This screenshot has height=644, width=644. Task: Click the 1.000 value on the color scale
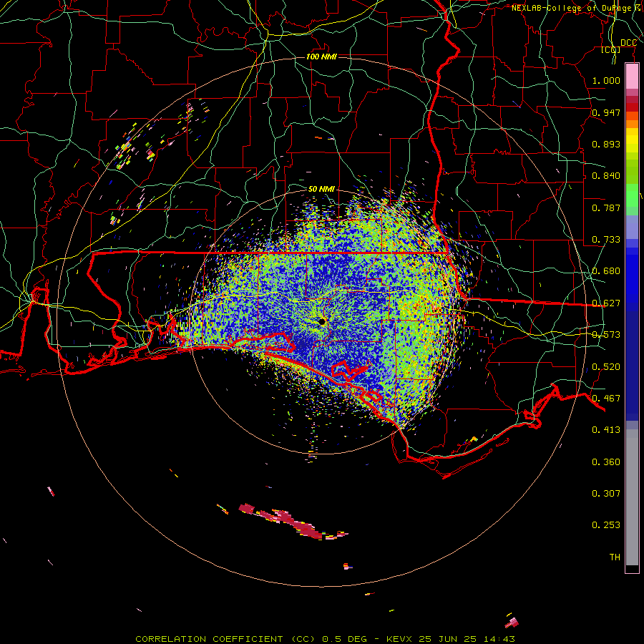(x=606, y=80)
